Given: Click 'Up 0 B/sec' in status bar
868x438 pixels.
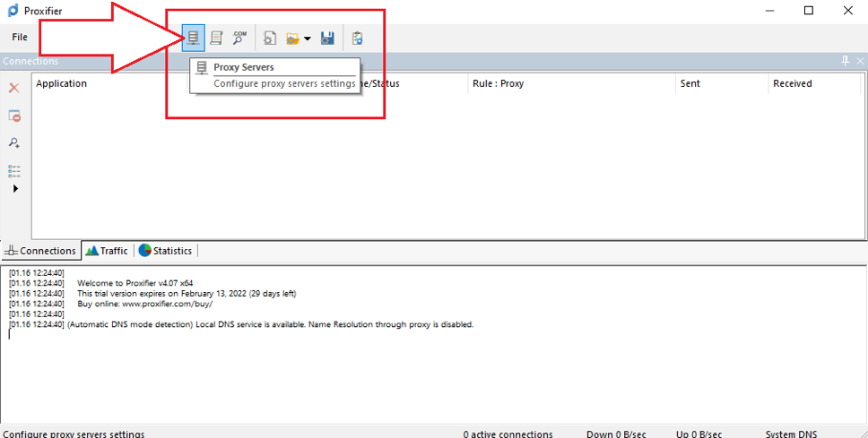Looking at the screenshot, I should [x=699, y=434].
